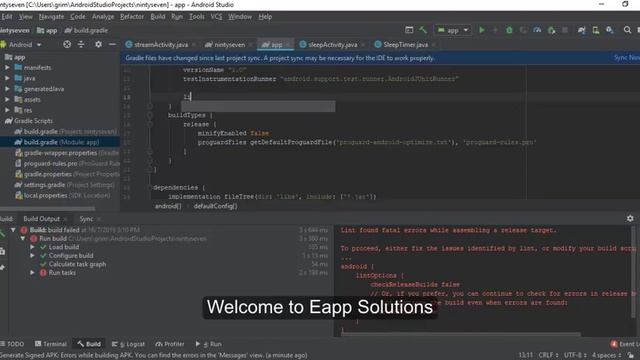Open the Build menu

158,17
